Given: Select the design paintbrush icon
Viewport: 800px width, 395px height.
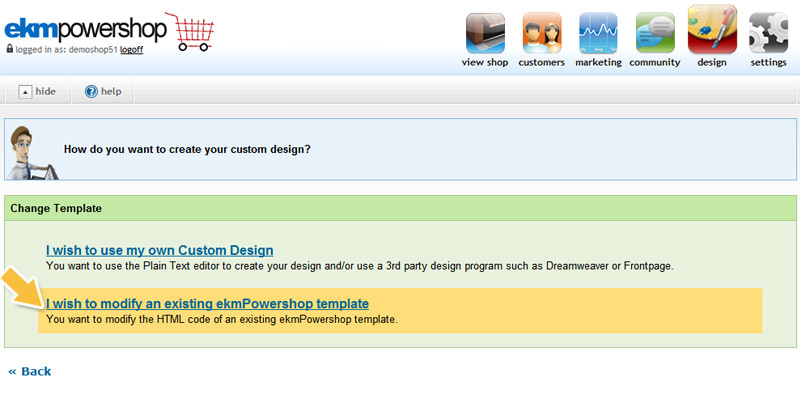Looking at the screenshot, I should pyautogui.click(x=712, y=30).
